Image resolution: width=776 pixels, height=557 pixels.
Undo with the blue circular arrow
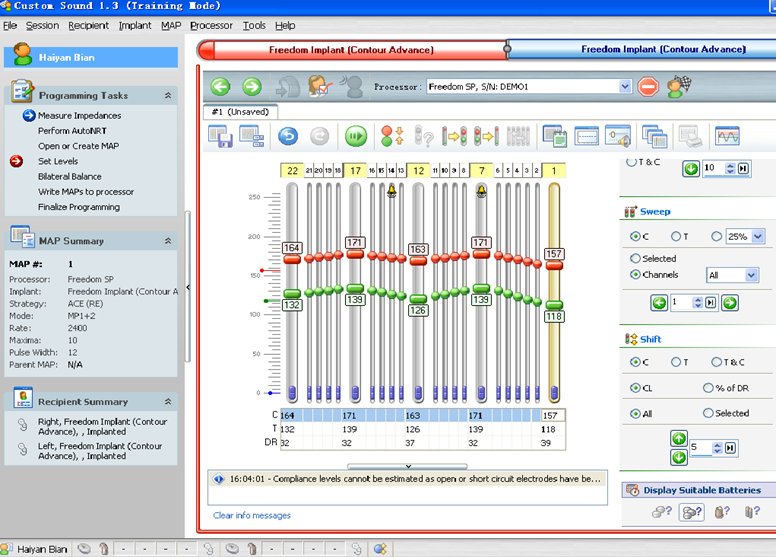point(288,136)
